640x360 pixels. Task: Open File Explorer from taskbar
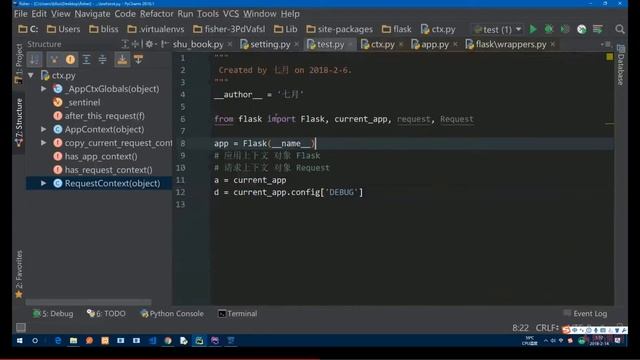73,340
